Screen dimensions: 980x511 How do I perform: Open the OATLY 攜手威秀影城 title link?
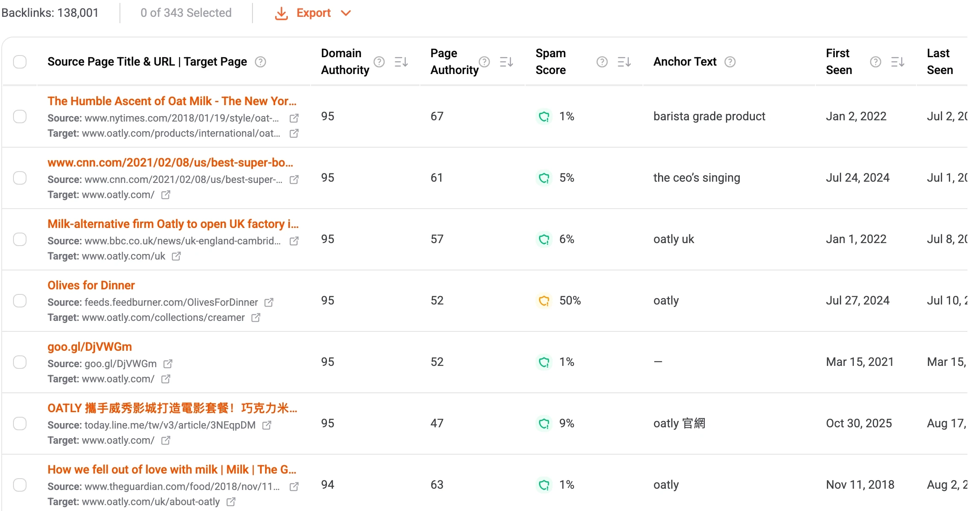(173, 408)
